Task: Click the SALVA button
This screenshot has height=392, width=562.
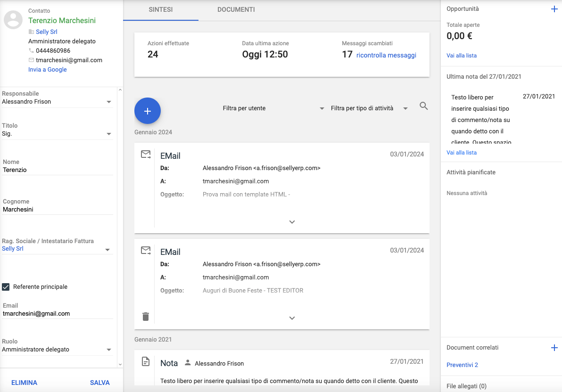Action: (100, 383)
